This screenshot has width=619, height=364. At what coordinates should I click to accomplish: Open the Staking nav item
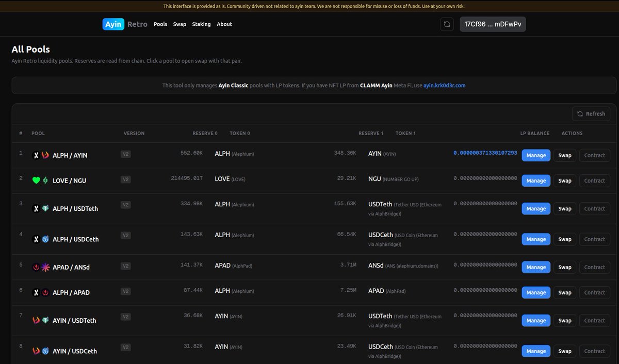point(201,24)
